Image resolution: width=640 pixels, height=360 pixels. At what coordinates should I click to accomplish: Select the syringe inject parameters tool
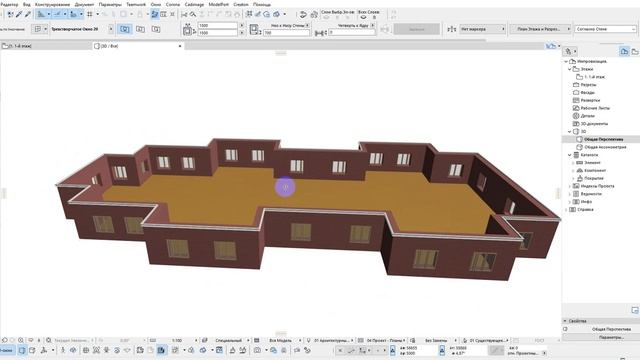click(28, 14)
